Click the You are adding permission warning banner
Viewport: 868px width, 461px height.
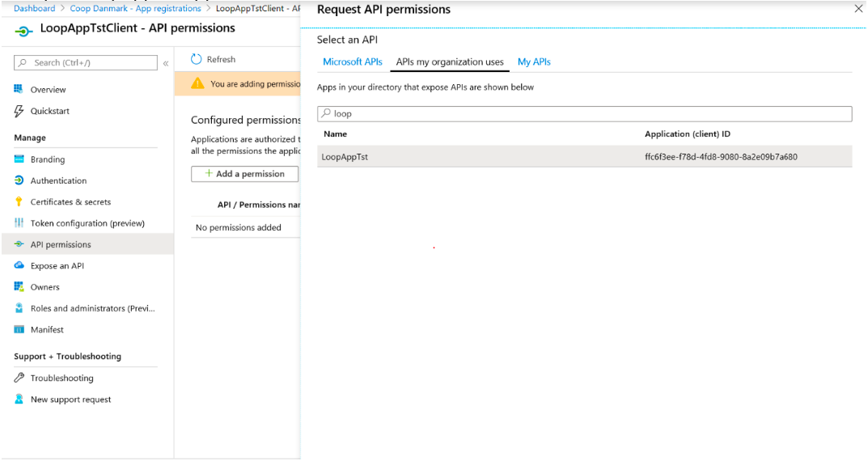click(238, 84)
